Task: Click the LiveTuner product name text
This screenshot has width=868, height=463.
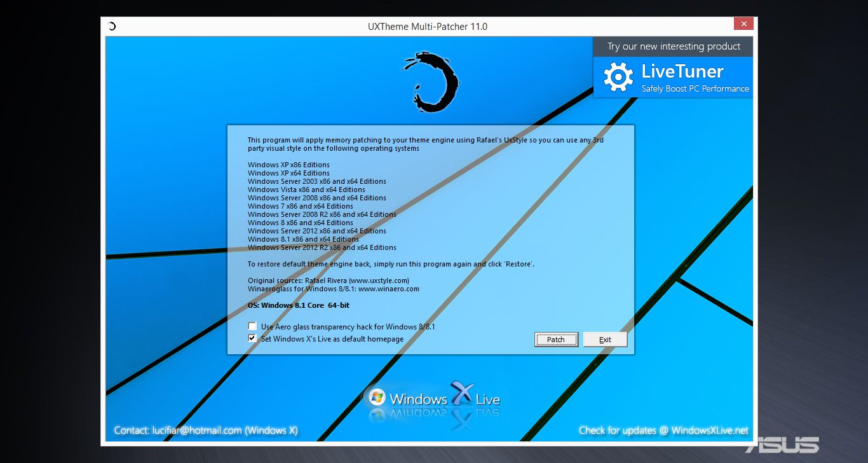Action: coord(683,71)
